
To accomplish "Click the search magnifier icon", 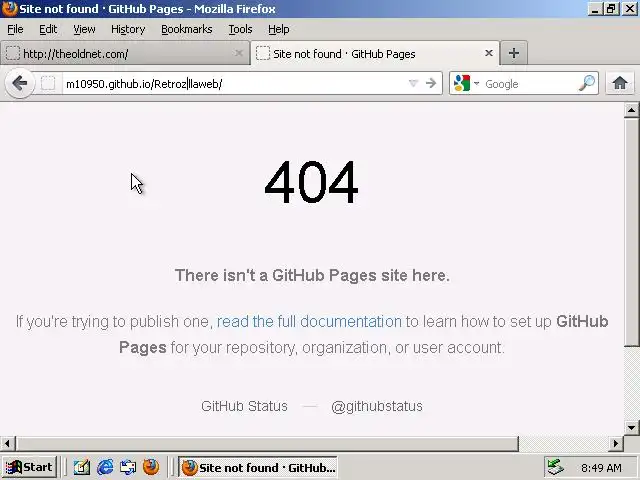I will (x=587, y=83).
